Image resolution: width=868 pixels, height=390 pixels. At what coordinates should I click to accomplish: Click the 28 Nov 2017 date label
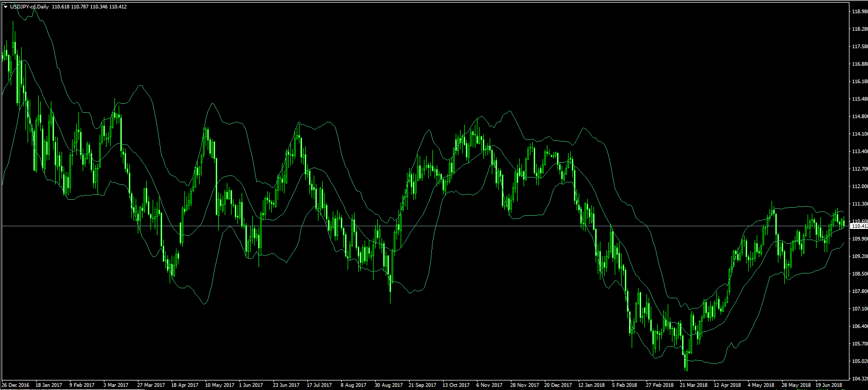[x=525, y=385]
